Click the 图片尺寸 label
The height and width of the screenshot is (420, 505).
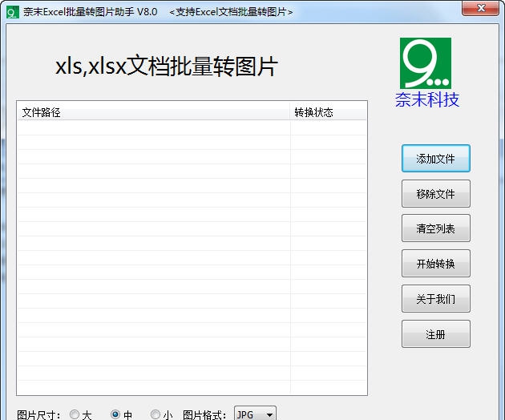38,415
